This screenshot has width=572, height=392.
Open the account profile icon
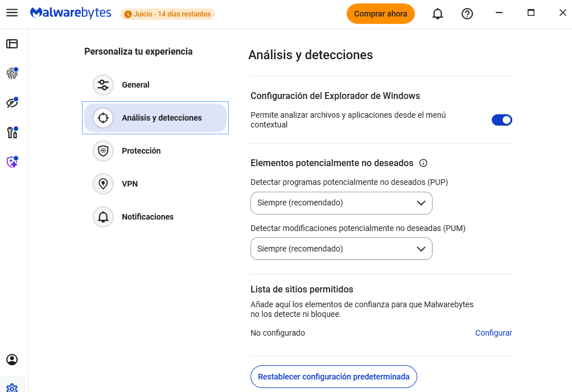[x=12, y=360]
